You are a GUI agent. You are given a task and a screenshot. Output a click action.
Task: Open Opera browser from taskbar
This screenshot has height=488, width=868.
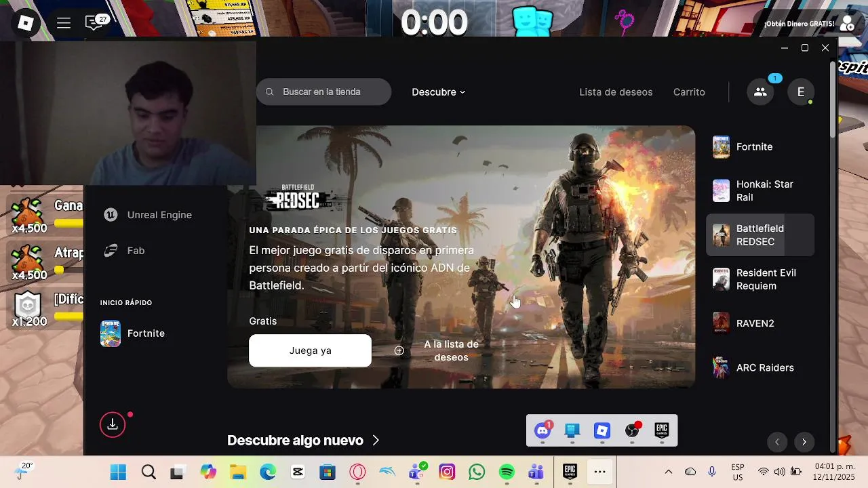[357, 472]
